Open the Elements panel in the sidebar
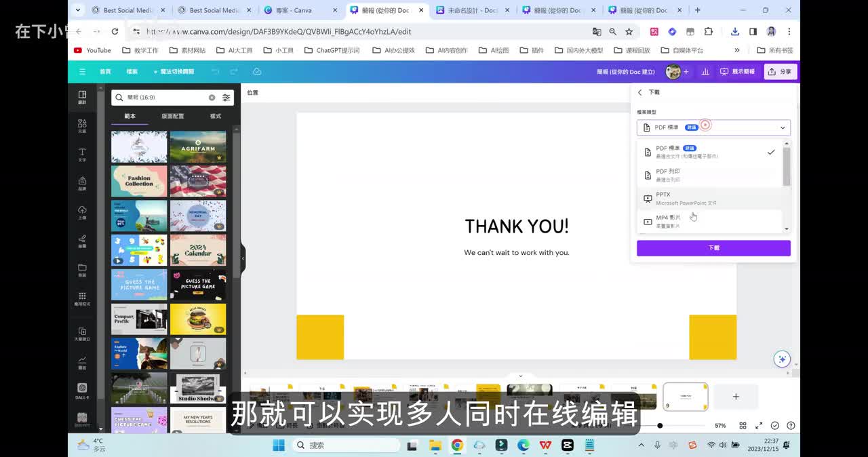The height and width of the screenshot is (457, 868). (x=82, y=125)
